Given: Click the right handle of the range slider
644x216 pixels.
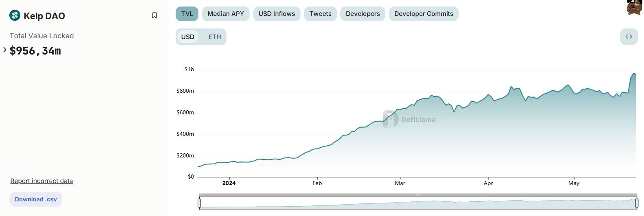Looking at the screenshot, I should (x=637, y=203).
